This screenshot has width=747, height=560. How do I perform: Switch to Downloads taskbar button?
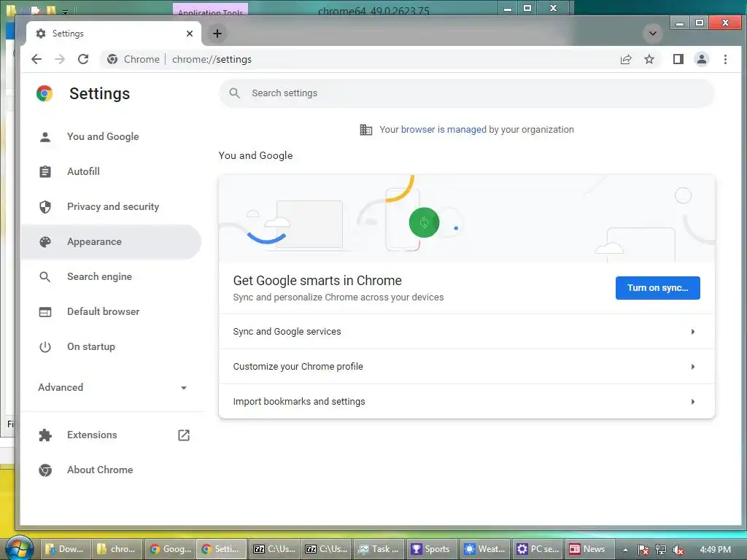[x=65, y=549]
